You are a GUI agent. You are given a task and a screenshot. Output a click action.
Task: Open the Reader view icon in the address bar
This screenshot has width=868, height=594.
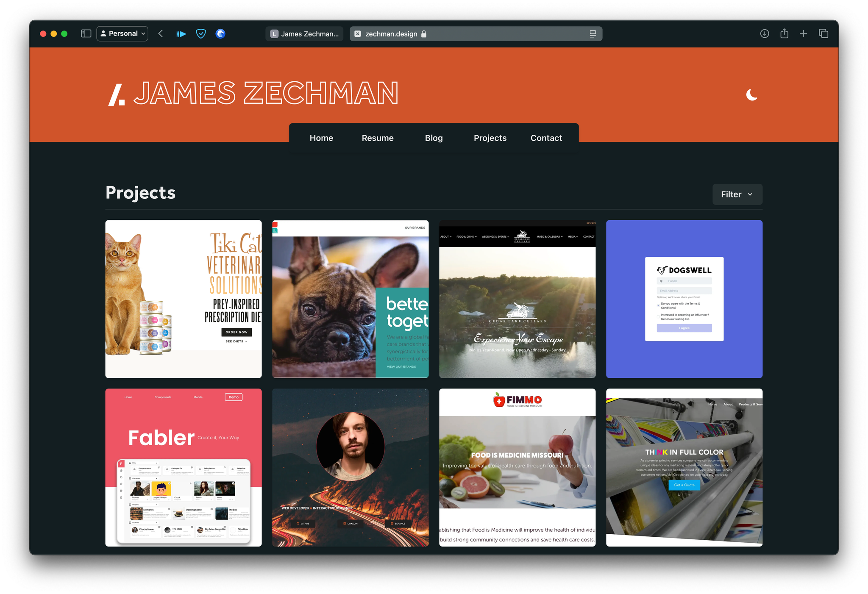(x=593, y=34)
